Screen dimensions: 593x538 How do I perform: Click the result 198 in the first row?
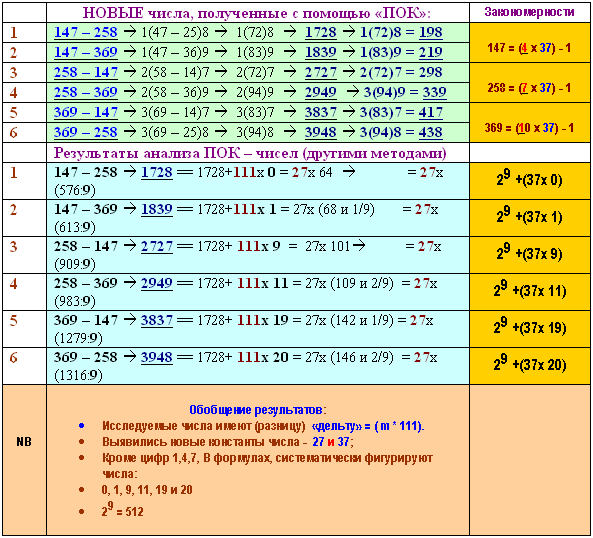(430, 33)
